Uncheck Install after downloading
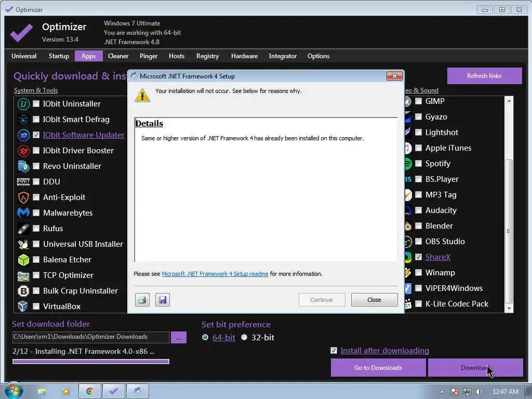The image size is (532, 399). point(334,351)
